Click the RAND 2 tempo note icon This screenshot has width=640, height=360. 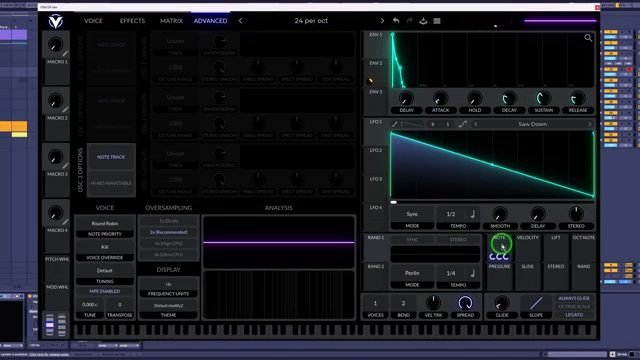473,273
